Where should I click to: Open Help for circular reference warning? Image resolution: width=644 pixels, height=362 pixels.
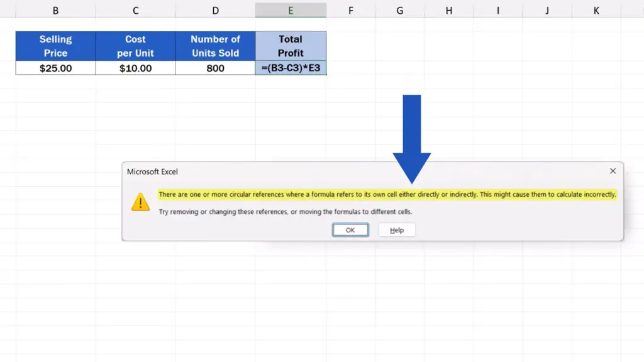397,230
